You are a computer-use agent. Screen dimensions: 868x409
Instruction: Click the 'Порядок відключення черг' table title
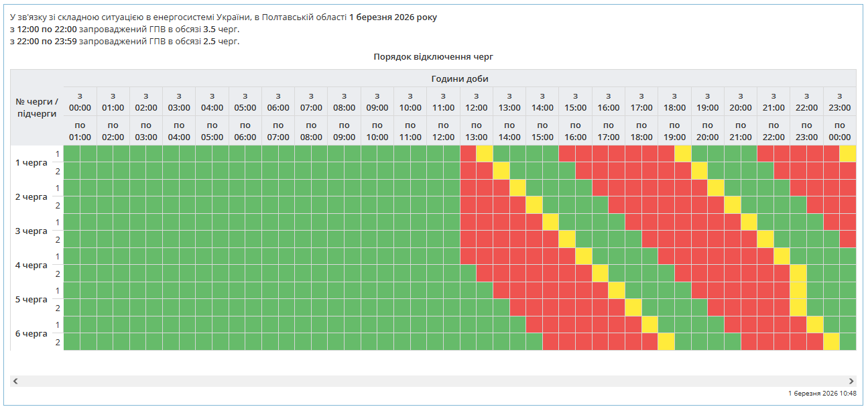coord(433,57)
